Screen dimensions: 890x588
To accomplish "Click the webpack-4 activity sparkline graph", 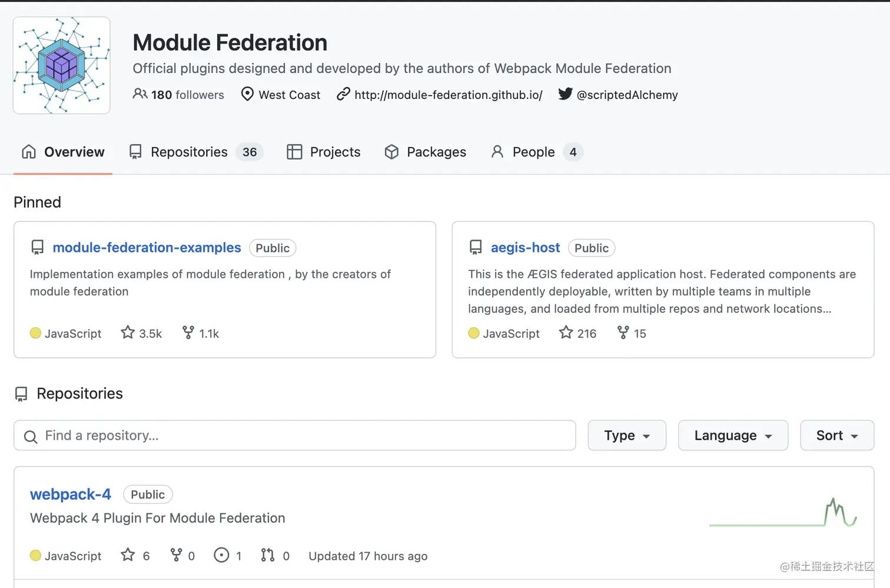I will point(783,514).
